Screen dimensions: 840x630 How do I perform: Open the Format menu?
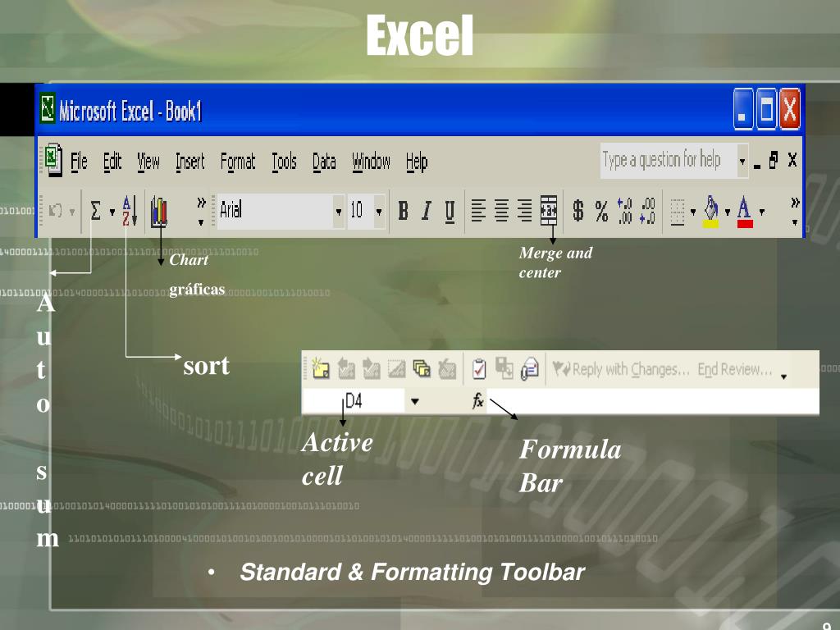(238, 162)
